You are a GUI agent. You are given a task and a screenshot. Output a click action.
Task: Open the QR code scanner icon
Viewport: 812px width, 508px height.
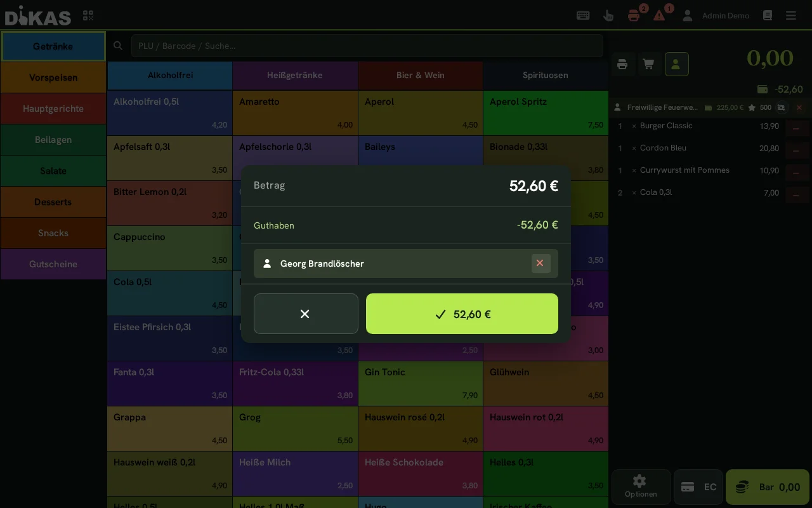[x=88, y=16]
